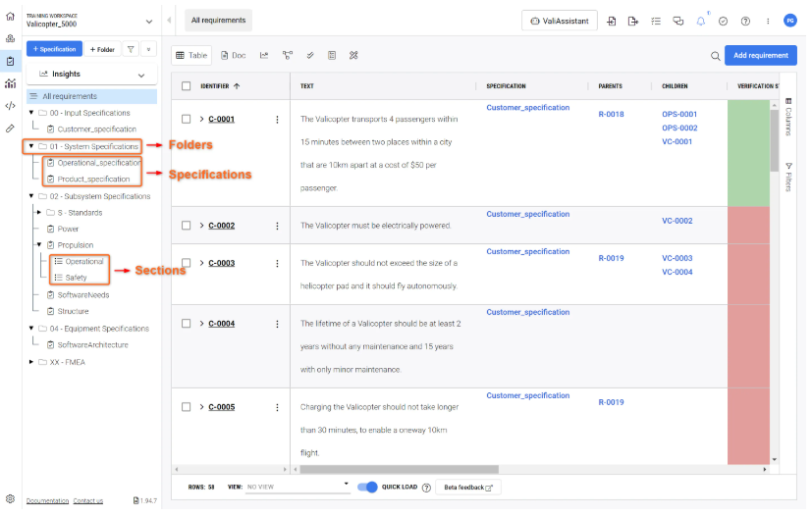Open the analytics chart icon in sidebar
The height and width of the screenshot is (516, 812).
[10, 83]
